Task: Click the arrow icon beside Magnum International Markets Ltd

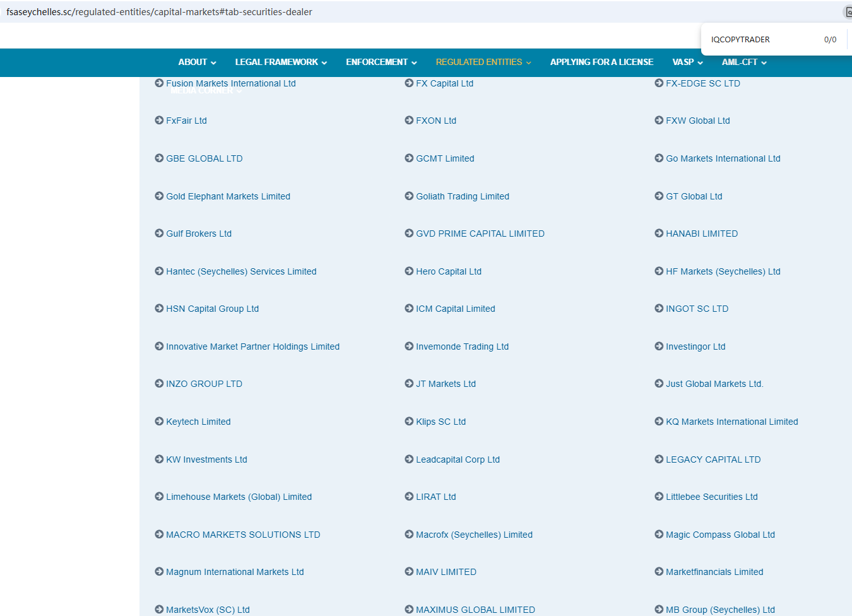Action: coord(159,572)
